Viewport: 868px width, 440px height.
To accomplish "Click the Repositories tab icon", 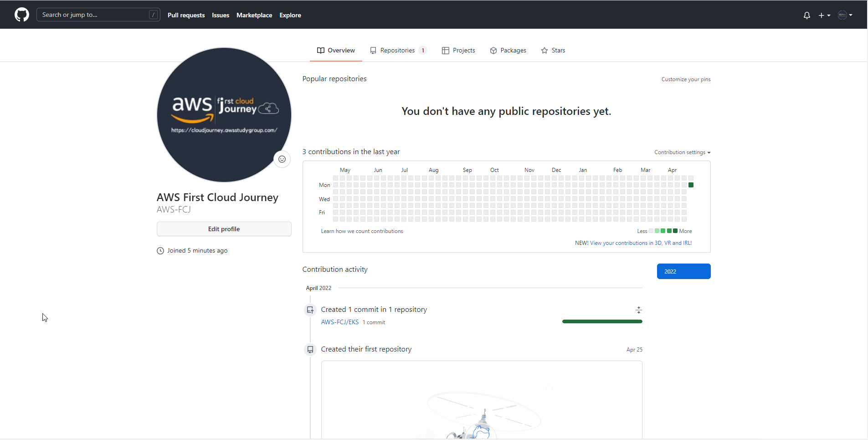I will (x=373, y=51).
